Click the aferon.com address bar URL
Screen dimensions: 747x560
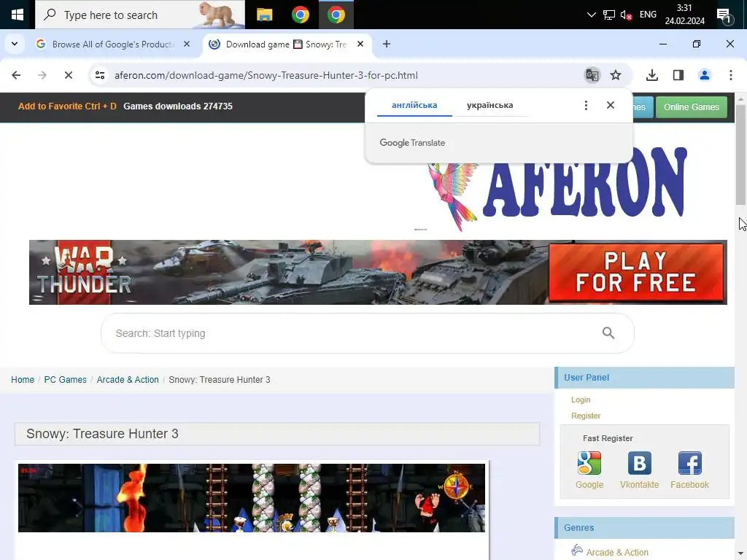click(x=266, y=75)
